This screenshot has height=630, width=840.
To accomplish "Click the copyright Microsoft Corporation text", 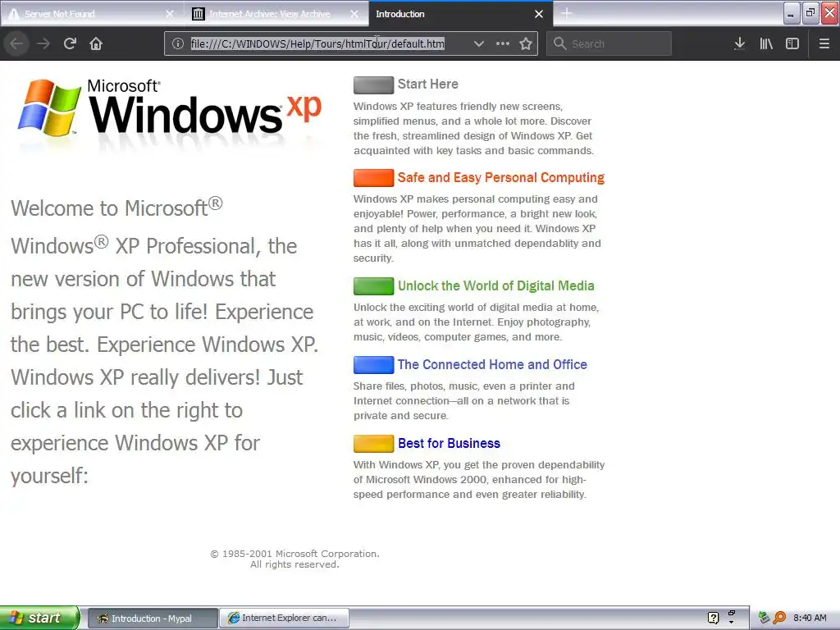I will pos(294,554).
